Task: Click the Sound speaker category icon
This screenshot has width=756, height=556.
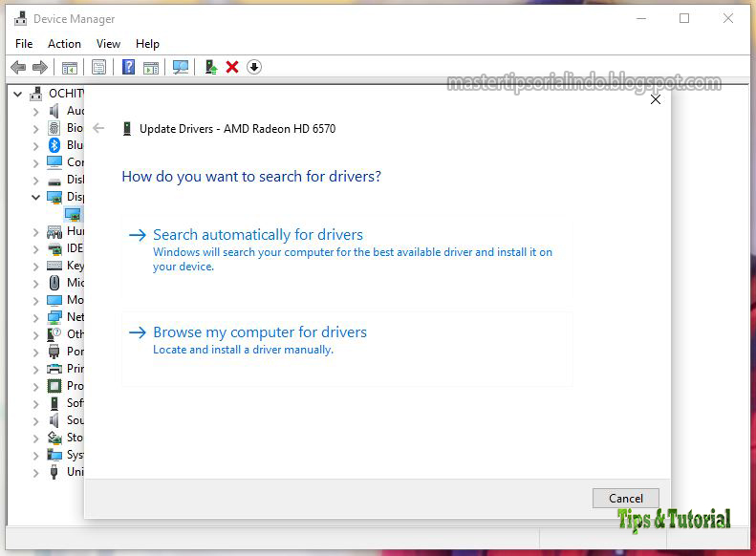Action: point(54,420)
